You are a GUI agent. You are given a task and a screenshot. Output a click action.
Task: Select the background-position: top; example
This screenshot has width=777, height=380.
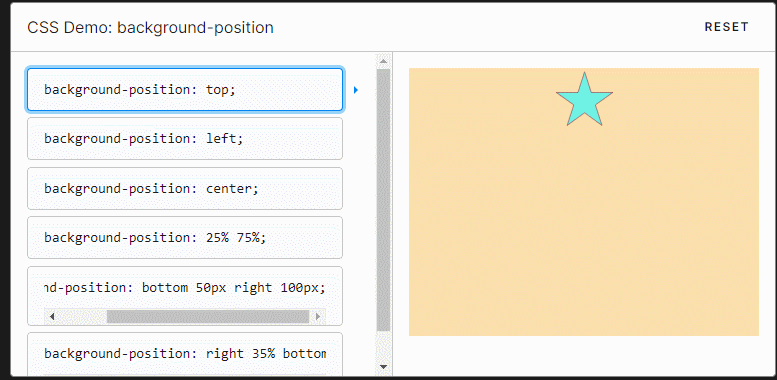click(x=185, y=89)
